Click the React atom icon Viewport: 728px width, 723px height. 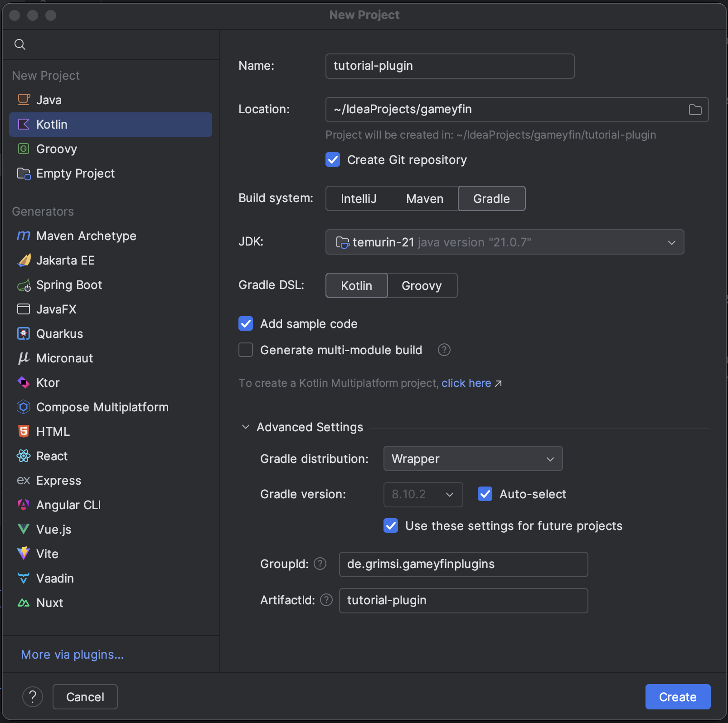pyautogui.click(x=24, y=456)
